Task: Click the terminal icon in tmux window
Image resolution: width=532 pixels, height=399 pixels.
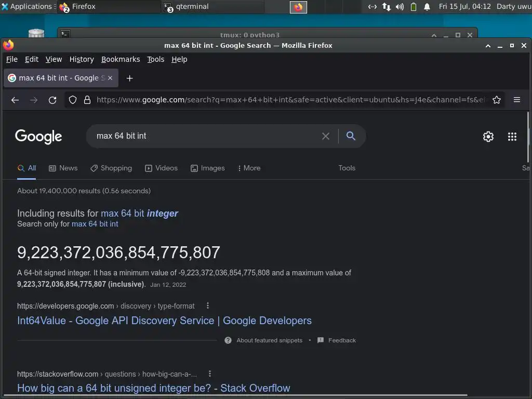Action: pyautogui.click(x=65, y=34)
